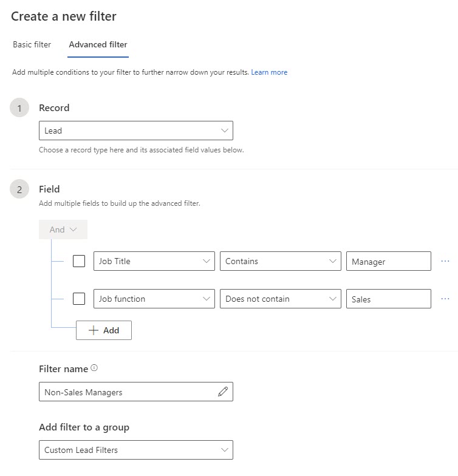
Task: Click the Sales value input field
Action: click(388, 299)
